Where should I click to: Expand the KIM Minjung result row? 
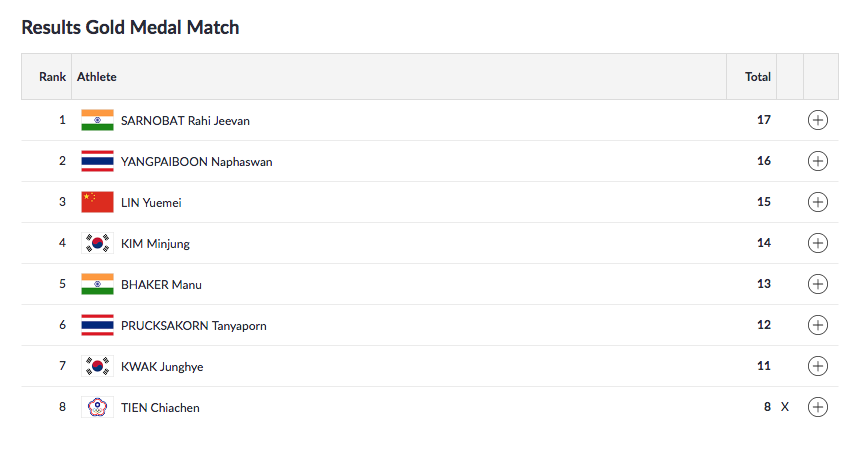pos(817,243)
